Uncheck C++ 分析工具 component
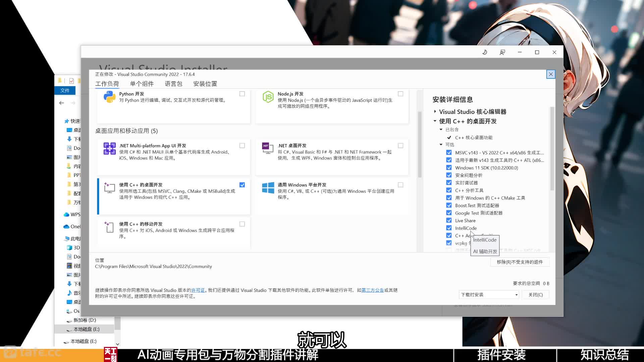The width and height of the screenshot is (644, 362). coord(449,190)
